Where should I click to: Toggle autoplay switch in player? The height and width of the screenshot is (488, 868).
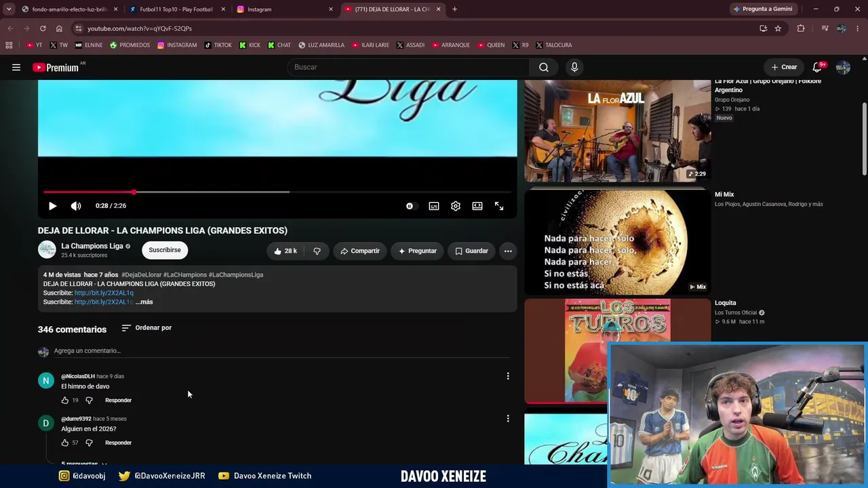tap(410, 206)
